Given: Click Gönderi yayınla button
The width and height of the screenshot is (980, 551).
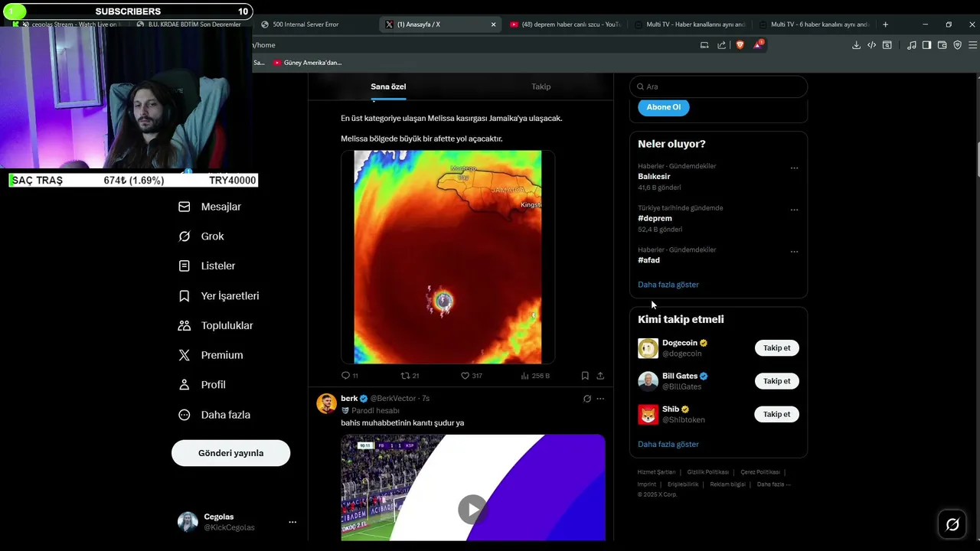Looking at the screenshot, I should tap(230, 453).
